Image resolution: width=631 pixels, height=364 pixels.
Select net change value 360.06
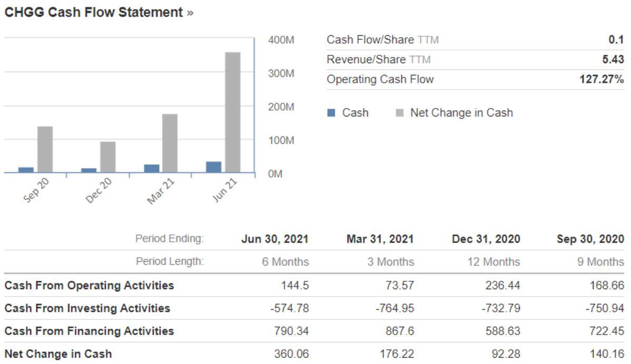[291, 354]
